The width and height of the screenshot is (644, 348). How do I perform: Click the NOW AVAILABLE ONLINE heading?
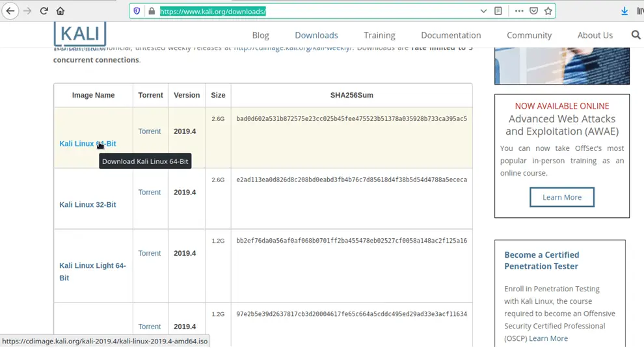[562, 106]
